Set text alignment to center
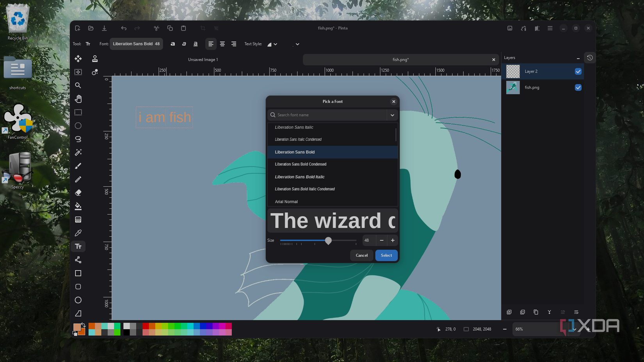This screenshot has width=644, height=362. click(222, 44)
